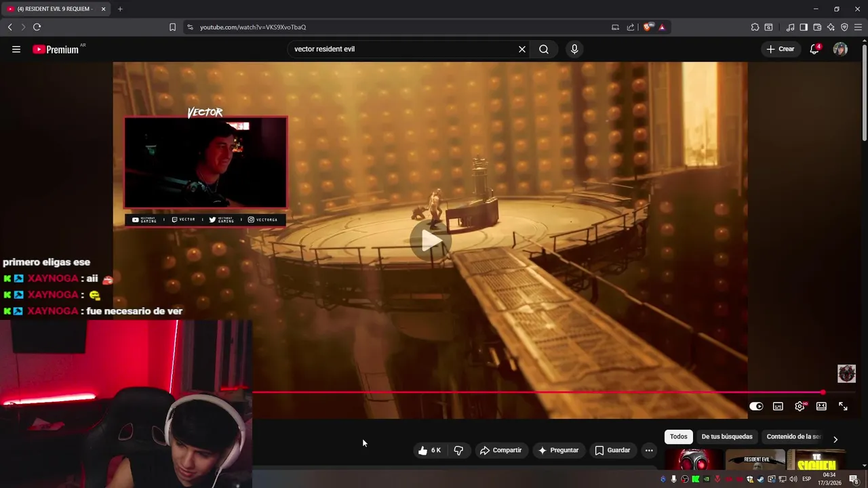
Task: Open more actions three-dot menu
Action: point(649,450)
